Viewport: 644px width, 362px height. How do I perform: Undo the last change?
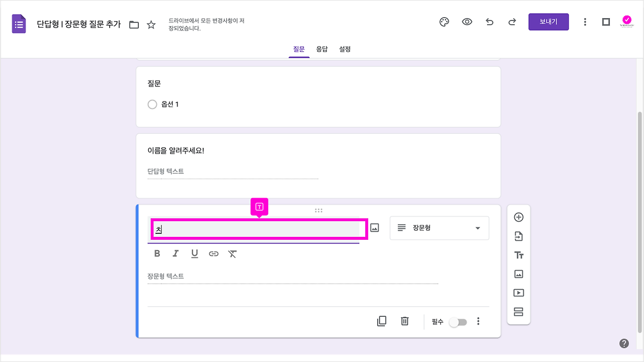coord(490,22)
